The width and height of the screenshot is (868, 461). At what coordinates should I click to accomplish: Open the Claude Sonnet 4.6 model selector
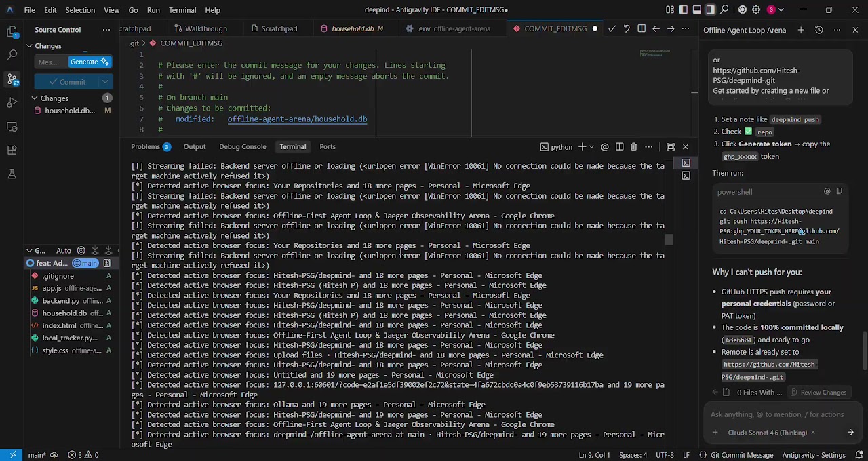(x=771, y=433)
